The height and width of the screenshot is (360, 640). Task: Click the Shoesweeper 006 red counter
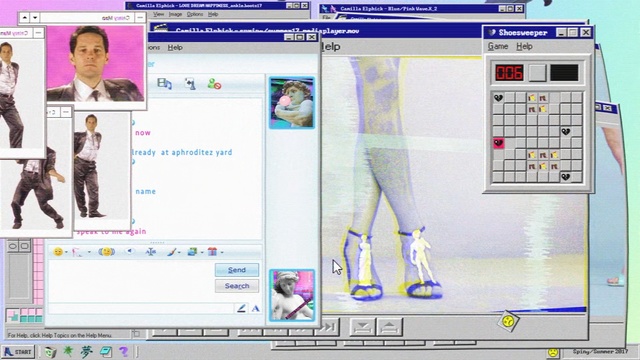[x=509, y=73]
